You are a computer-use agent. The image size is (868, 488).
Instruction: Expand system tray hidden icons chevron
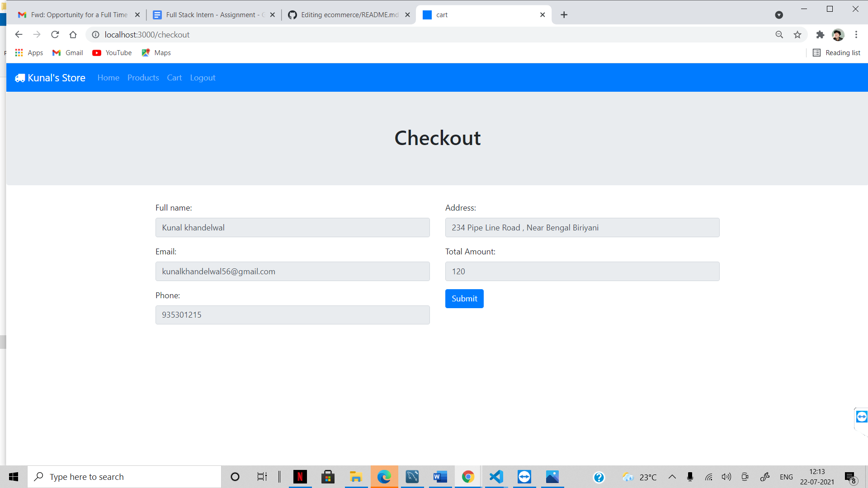(672, 477)
